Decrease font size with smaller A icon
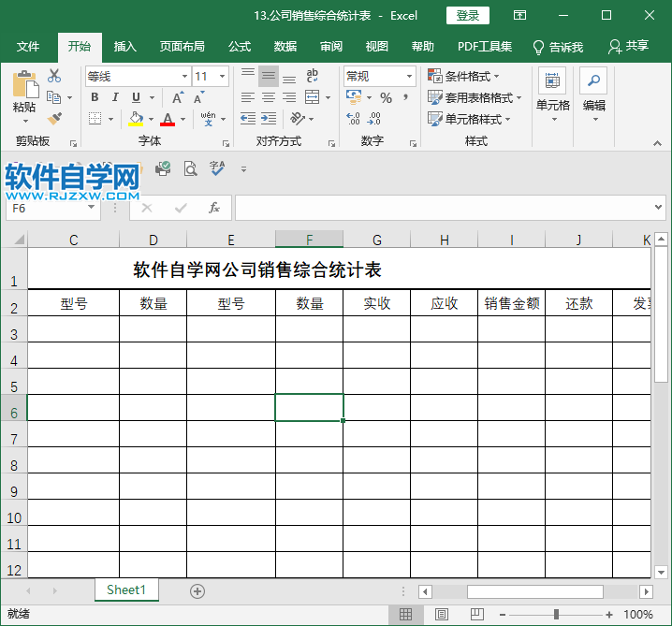Viewport: 672px width, 626px height. pyautogui.click(x=198, y=97)
